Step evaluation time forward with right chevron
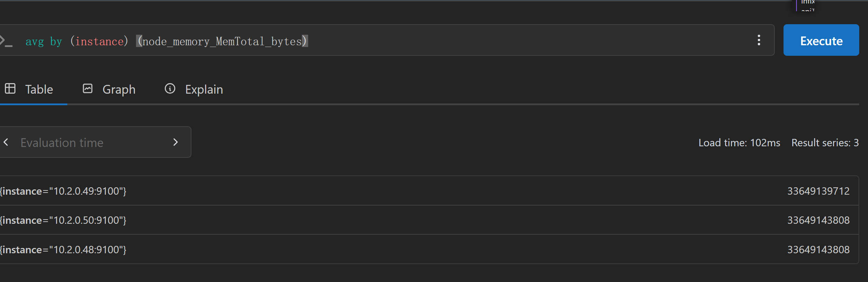Viewport: 868px width, 282px height. click(176, 142)
